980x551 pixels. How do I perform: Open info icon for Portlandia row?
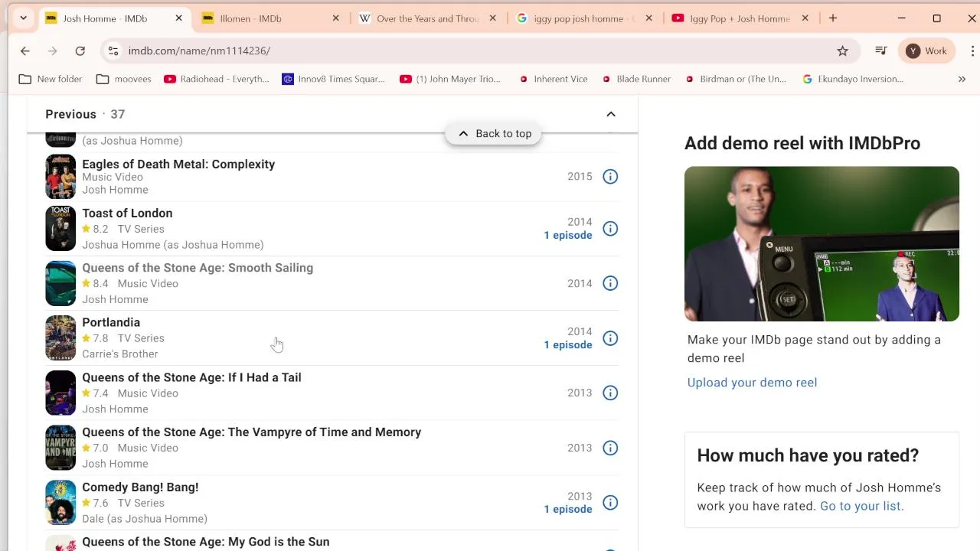point(610,338)
